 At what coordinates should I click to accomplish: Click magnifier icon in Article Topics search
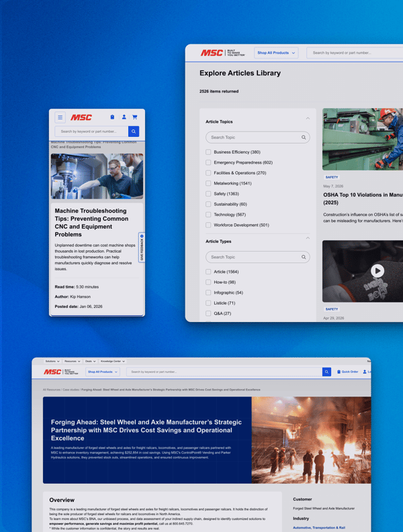tap(304, 138)
